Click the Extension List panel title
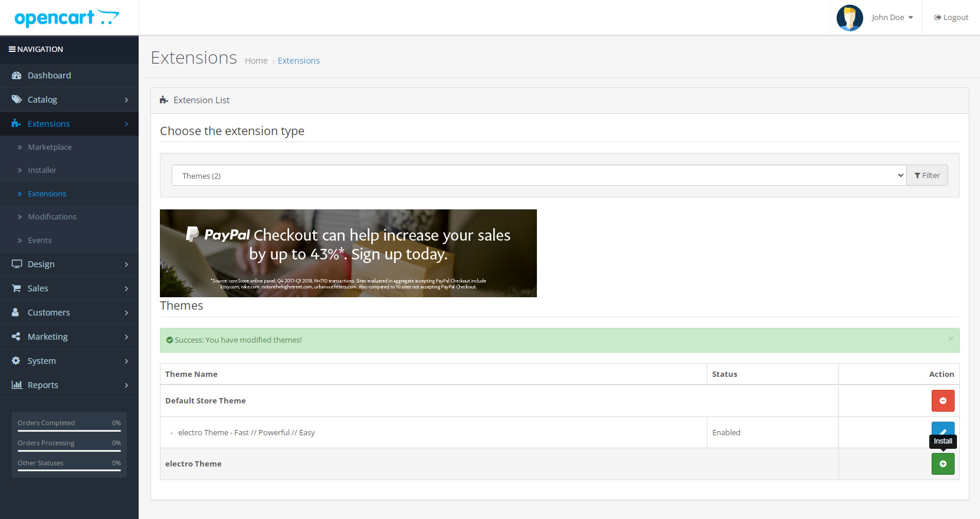Screen dimensions: 980x519 point(201,100)
